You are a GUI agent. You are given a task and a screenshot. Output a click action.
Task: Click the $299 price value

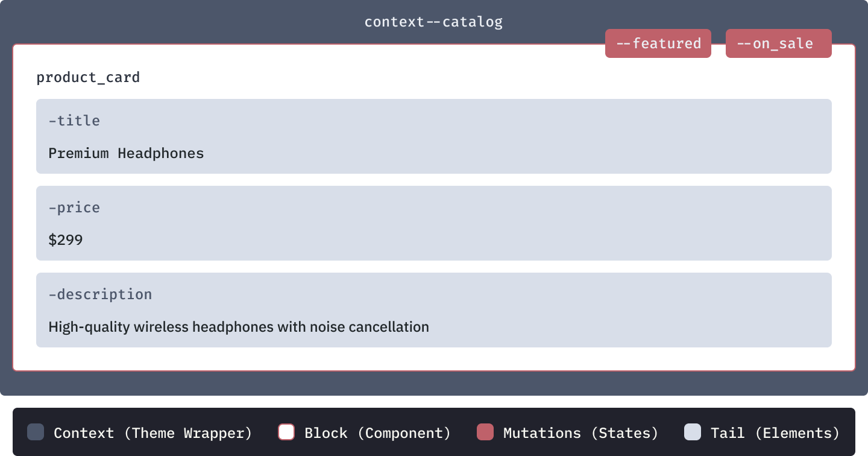point(66,240)
